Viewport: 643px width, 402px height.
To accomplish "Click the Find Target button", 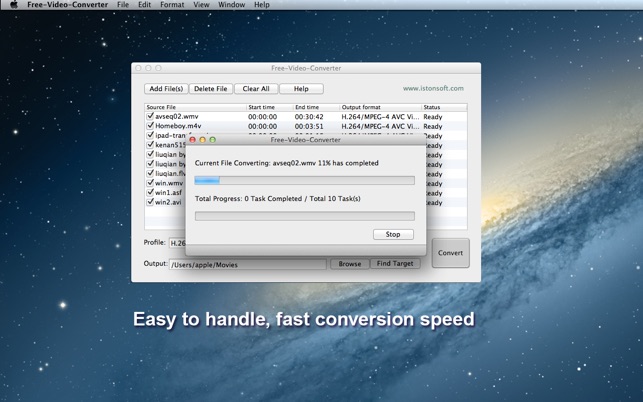I will pyautogui.click(x=395, y=263).
